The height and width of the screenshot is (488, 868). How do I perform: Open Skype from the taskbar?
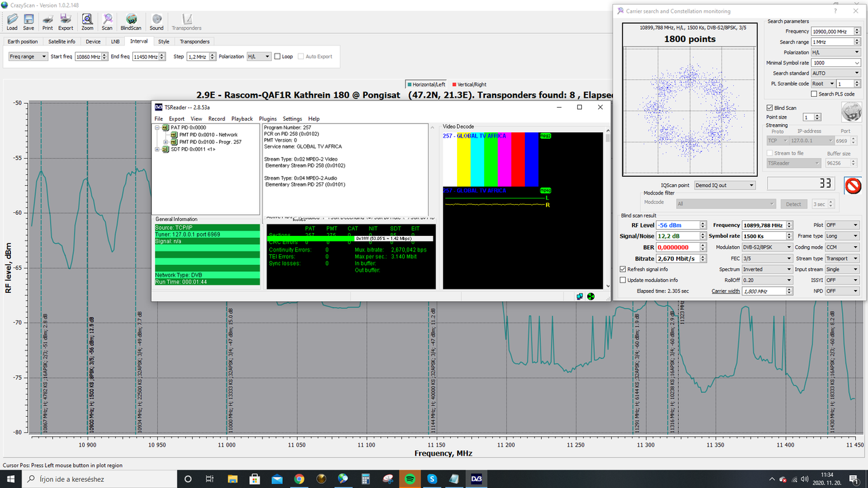pyautogui.click(x=432, y=479)
